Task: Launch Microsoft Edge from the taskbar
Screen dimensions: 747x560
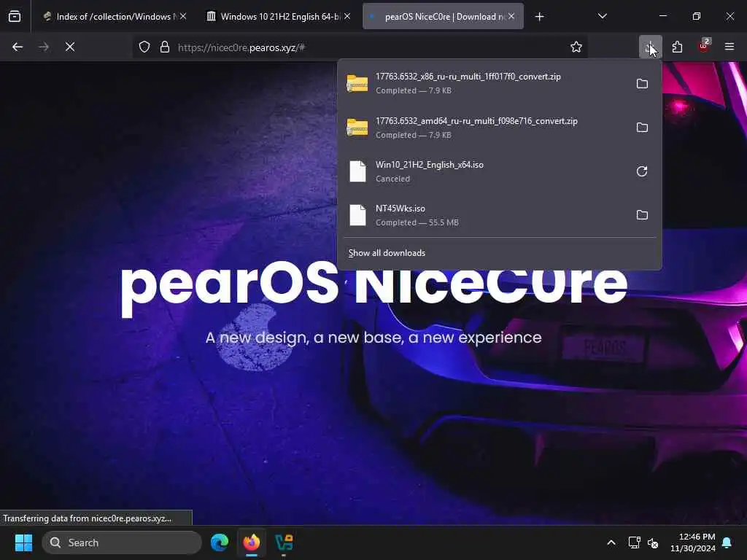Action: (x=220, y=542)
